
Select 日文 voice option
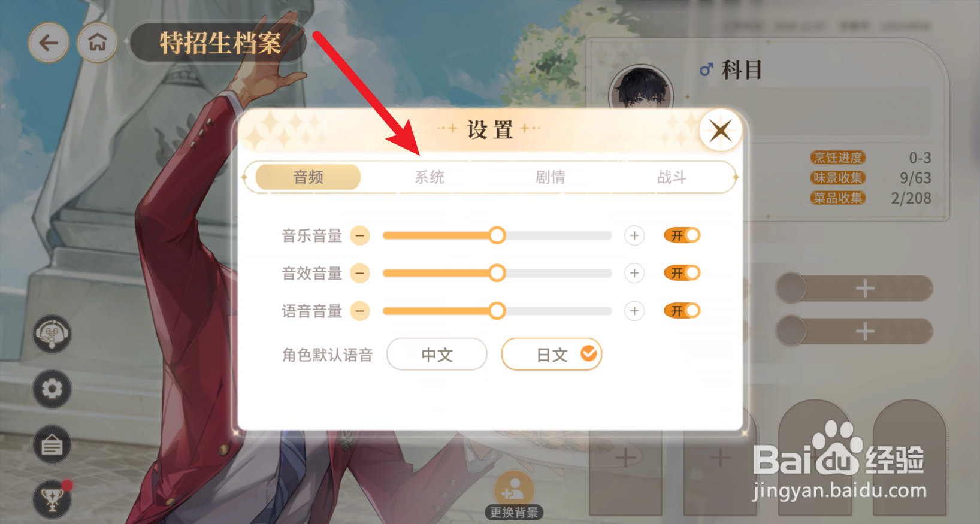[x=552, y=355]
